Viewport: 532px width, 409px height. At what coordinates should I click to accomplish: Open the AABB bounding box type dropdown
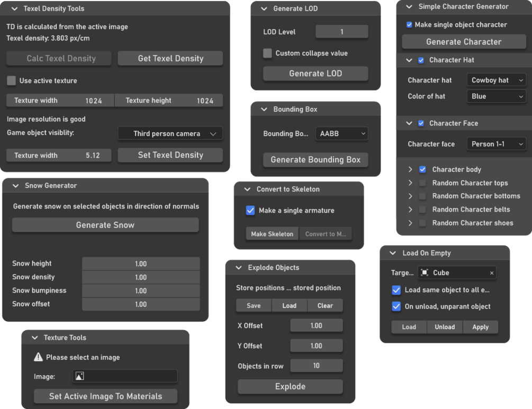(341, 134)
